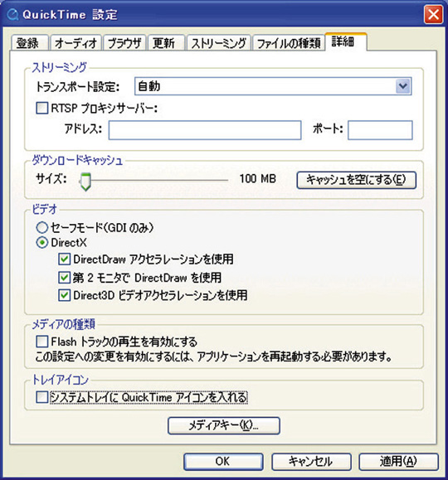Click the 適用 button
This screenshot has width=448, height=480.
pyautogui.click(x=398, y=462)
